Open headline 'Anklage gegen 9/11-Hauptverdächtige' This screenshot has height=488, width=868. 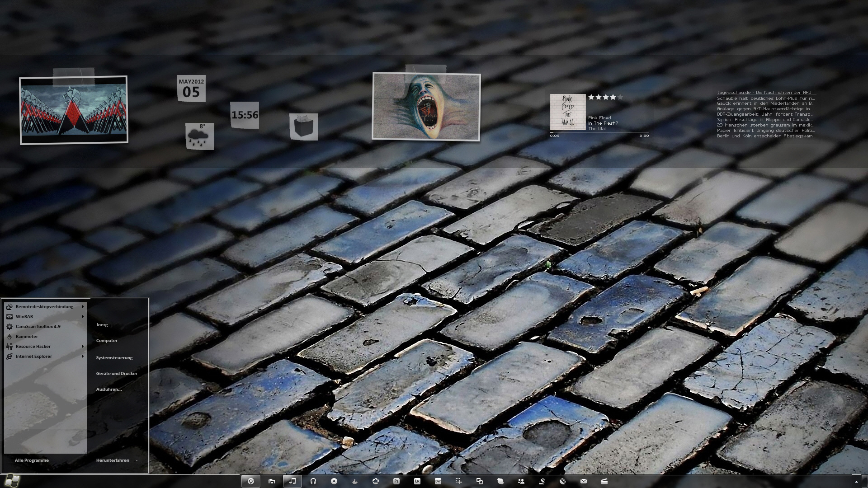pos(765,109)
